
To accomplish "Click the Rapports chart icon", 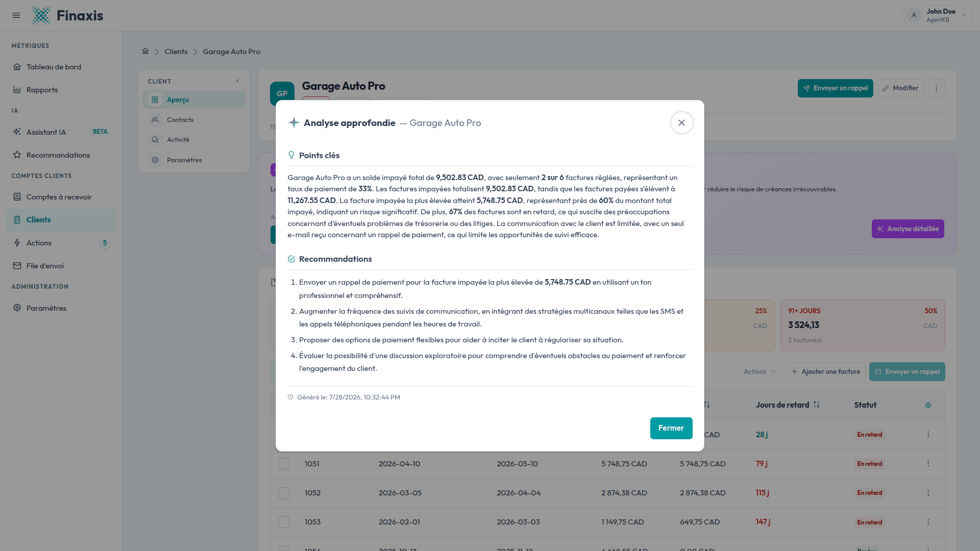I will click(17, 90).
